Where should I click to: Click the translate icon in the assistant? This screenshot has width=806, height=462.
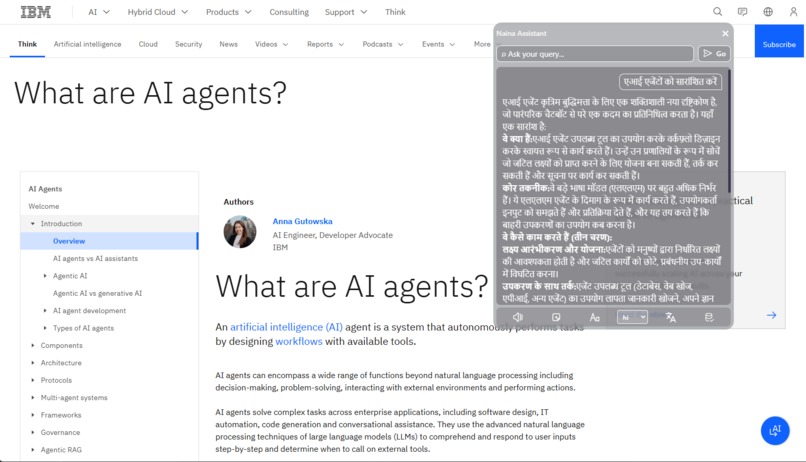(670, 317)
